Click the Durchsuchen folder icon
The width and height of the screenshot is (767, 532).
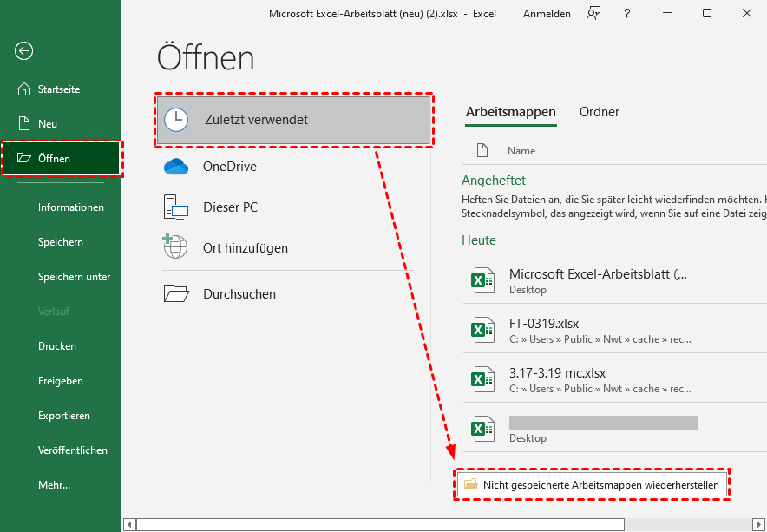click(176, 293)
